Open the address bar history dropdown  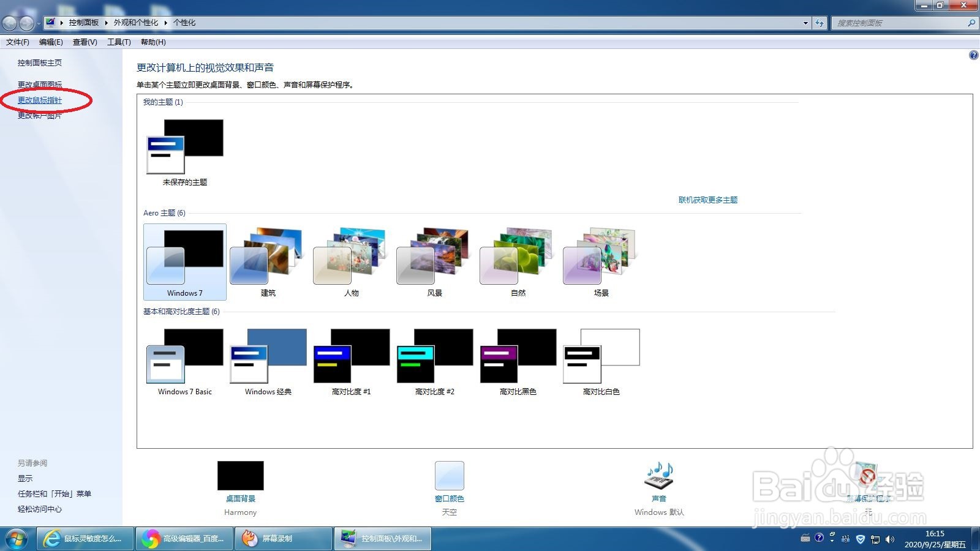805,23
